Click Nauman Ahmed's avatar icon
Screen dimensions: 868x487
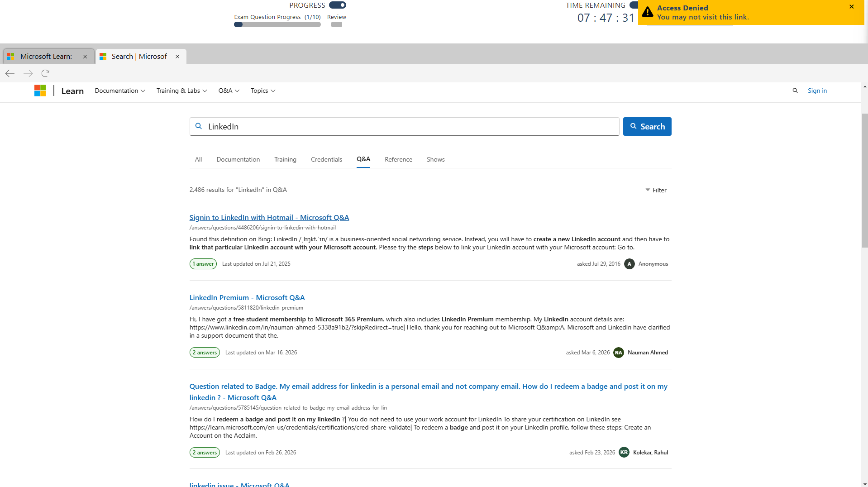[x=619, y=352]
